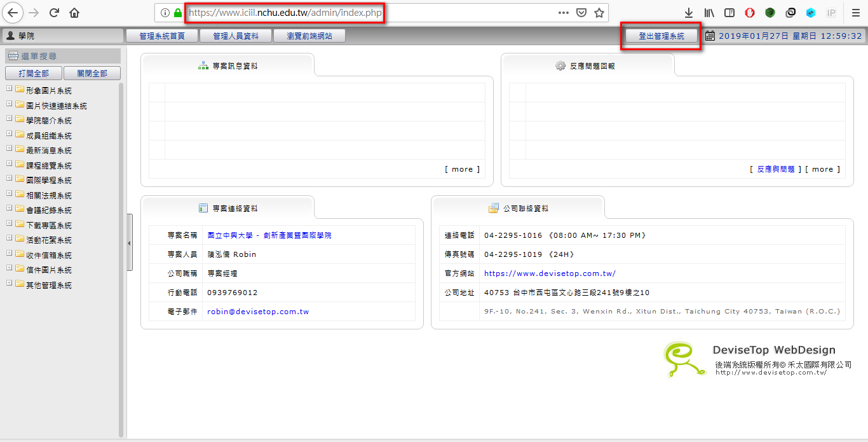Click the blue hexagon extension icon
The height and width of the screenshot is (442, 868).
pos(811,13)
